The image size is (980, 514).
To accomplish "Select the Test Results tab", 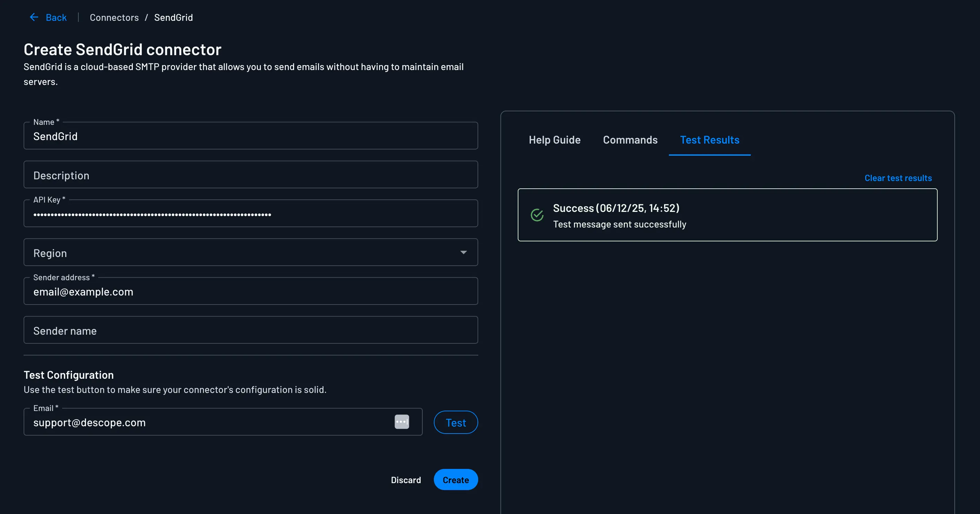I will tap(710, 140).
